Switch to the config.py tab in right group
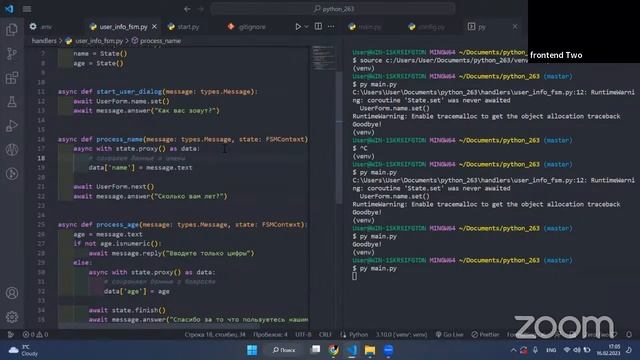This screenshot has height=360, width=640. (427, 27)
